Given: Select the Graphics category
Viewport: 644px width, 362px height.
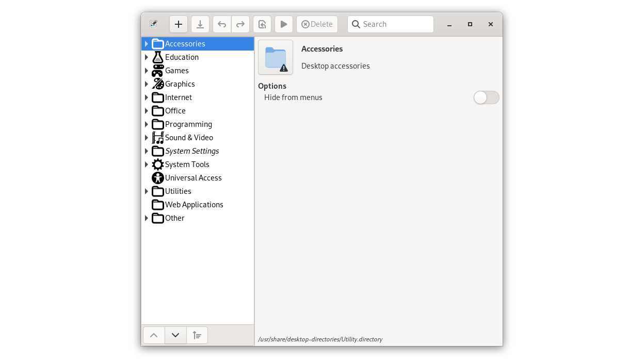Looking at the screenshot, I should point(180,84).
